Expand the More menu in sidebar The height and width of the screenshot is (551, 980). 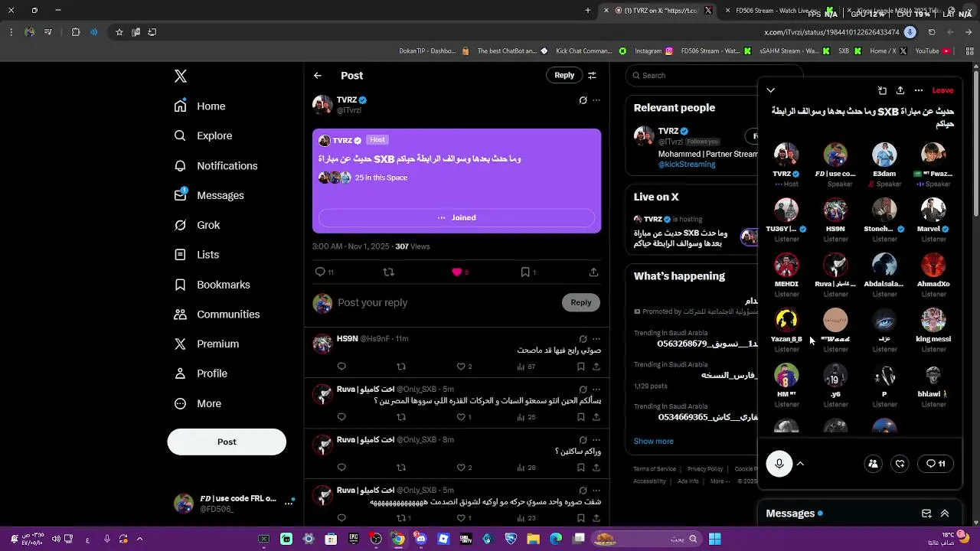[198, 403]
